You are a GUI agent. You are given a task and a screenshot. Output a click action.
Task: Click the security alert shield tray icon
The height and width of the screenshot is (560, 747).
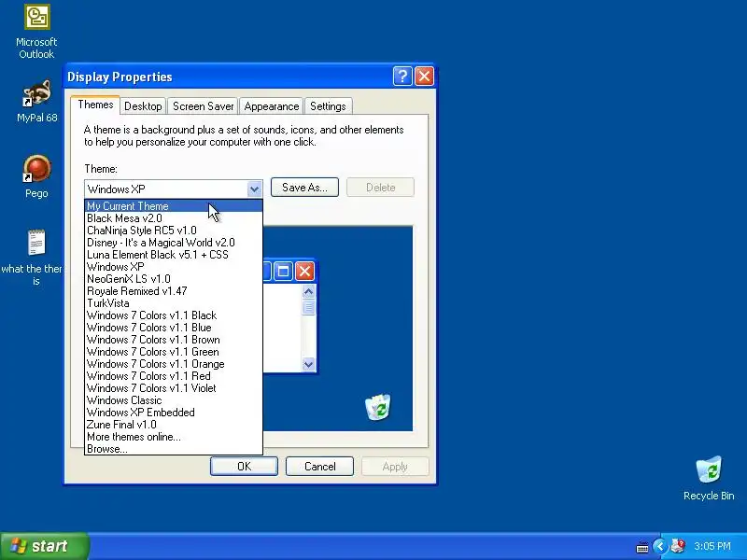pyautogui.click(x=678, y=546)
